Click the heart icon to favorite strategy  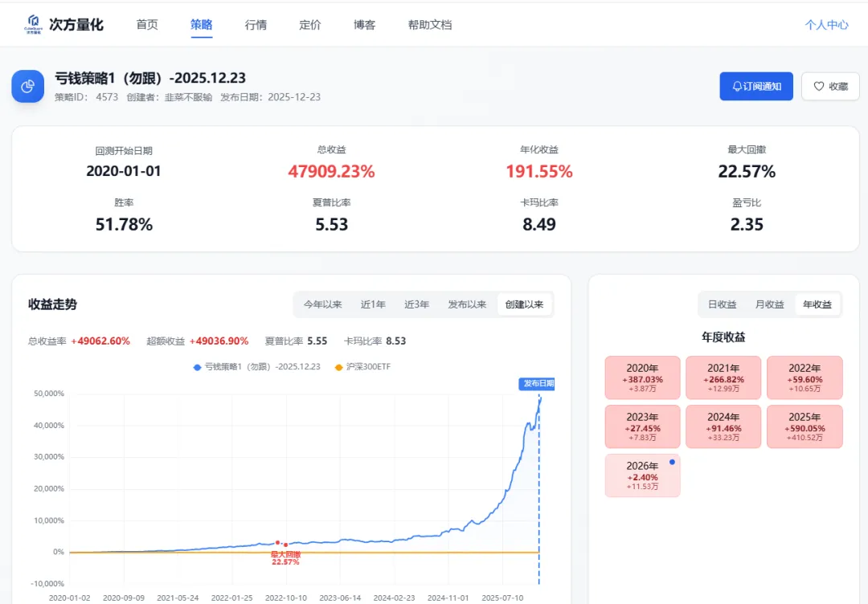[x=819, y=87]
